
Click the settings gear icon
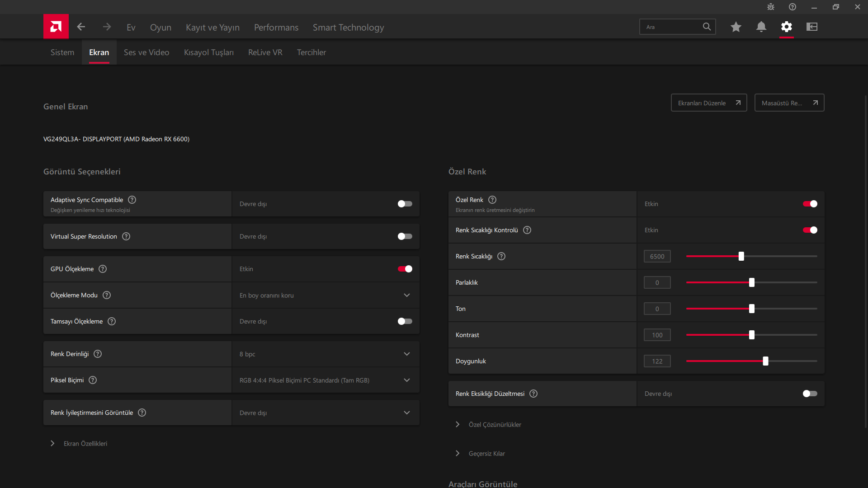tap(787, 27)
